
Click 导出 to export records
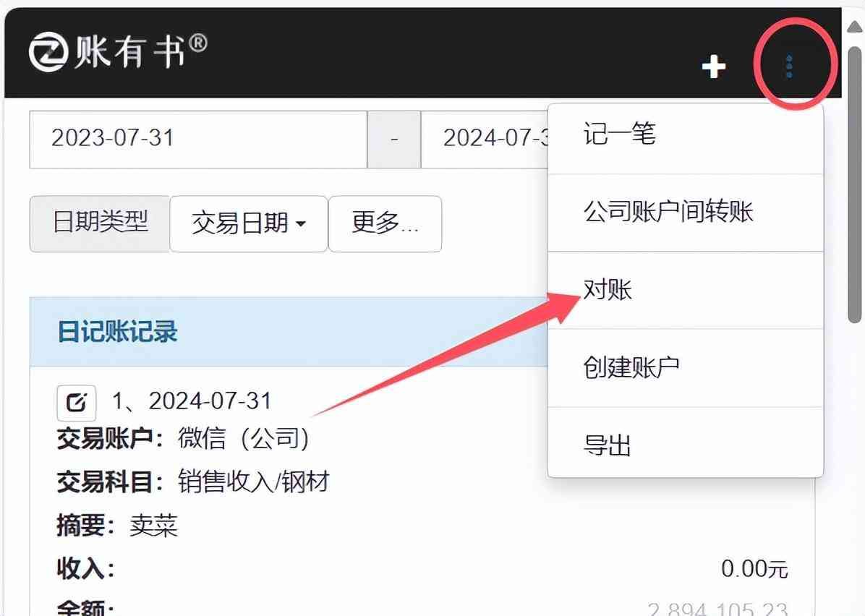pyautogui.click(x=606, y=445)
